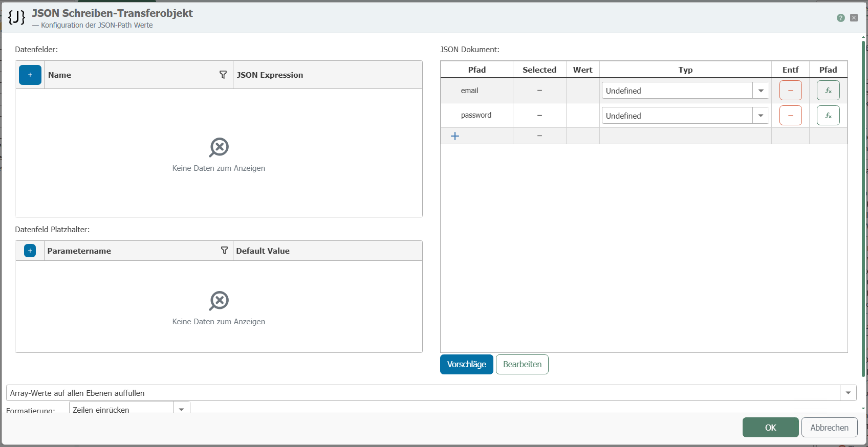Select the password path cell

click(476, 116)
